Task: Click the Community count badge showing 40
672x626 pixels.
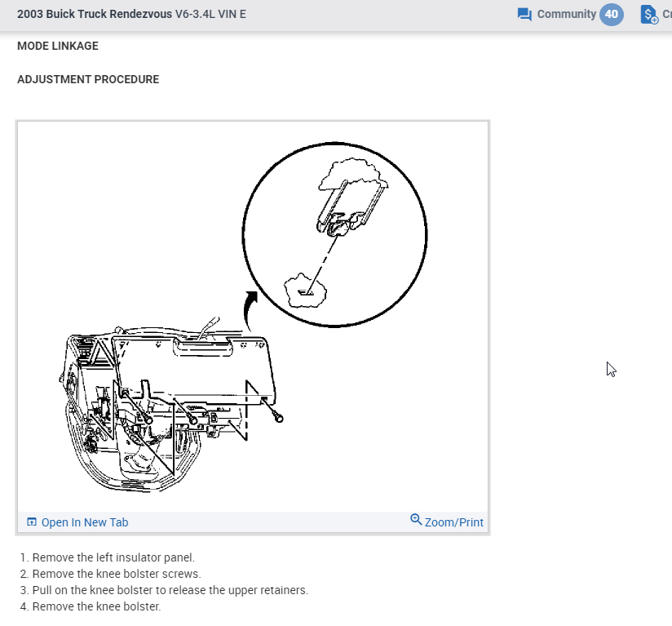Action: (611, 14)
